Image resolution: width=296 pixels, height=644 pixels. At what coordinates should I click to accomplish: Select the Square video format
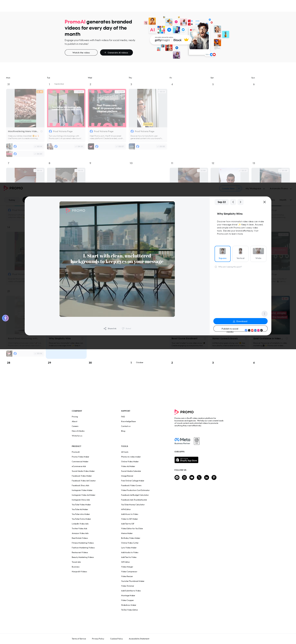tap(223, 254)
